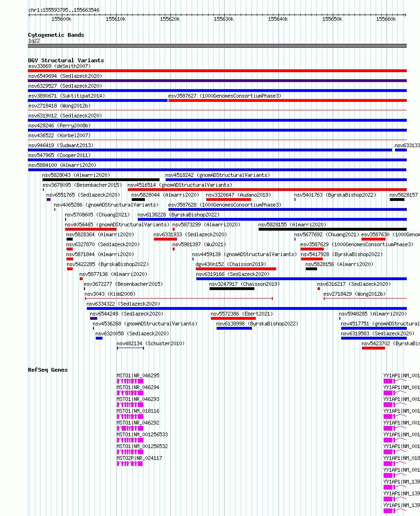This screenshot has height=516, width=420.
Task: Select nsv5828155 (Almarri2020) variant
Action: click(x=332, y=229)
